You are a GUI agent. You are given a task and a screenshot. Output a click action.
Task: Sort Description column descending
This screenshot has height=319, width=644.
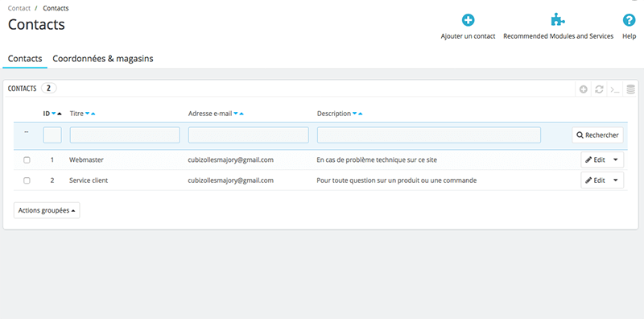(x=354, y=114)
